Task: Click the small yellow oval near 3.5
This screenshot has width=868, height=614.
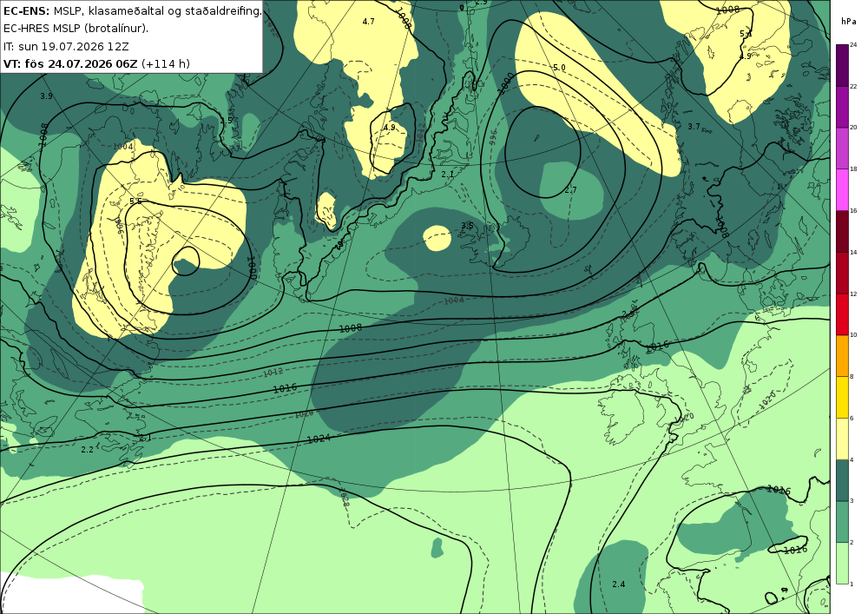Action: tap(437, 238)
